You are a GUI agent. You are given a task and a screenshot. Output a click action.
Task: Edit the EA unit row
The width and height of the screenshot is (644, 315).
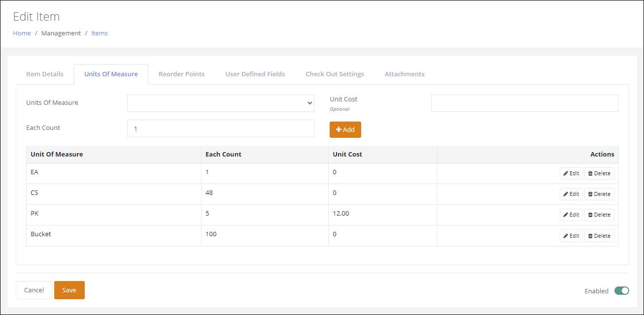click(571, 173)
